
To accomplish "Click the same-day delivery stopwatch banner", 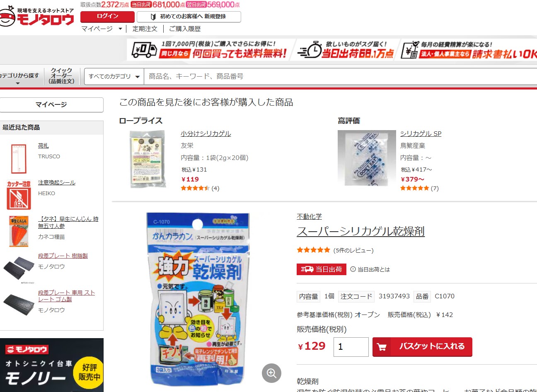I will click(x=347, y=49).
